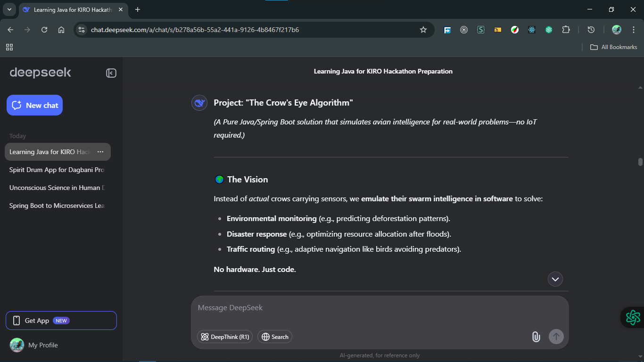Focus the Message DeepSeek input field
This screenshot has width=644, height=362.
tap(380, 308)
